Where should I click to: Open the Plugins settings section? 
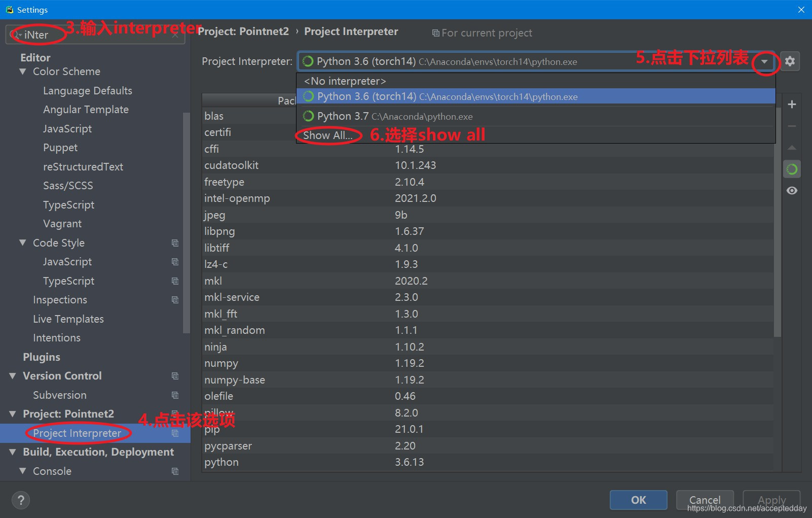(42, 357)
